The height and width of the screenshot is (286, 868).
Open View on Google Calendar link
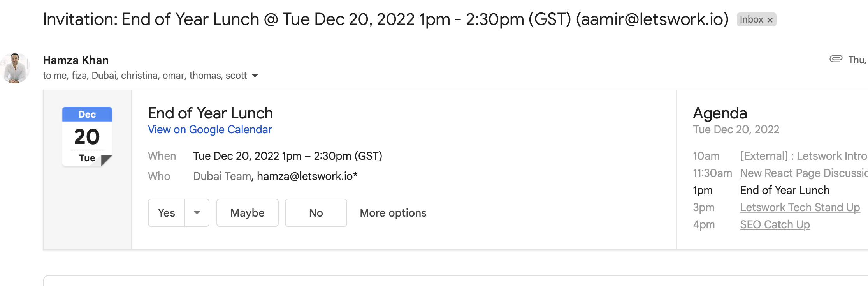click(210, 129)
